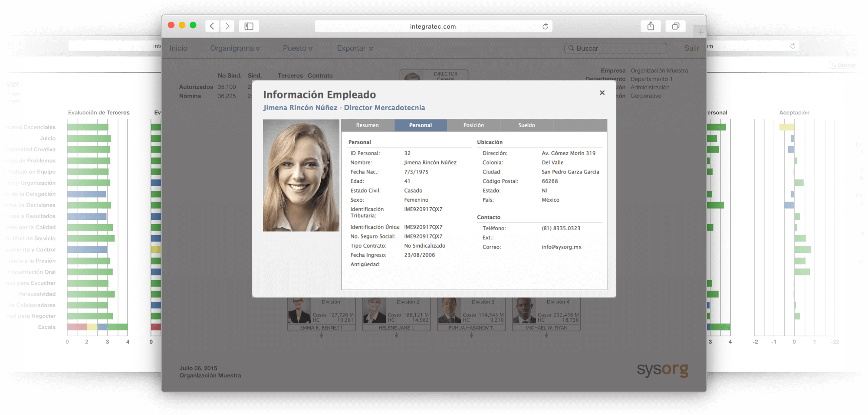Image resolution: width=868 pixels, height=415 pixels.
Task: Click the employee portrait photo of Jimena
Action: [x=301, y=175]
